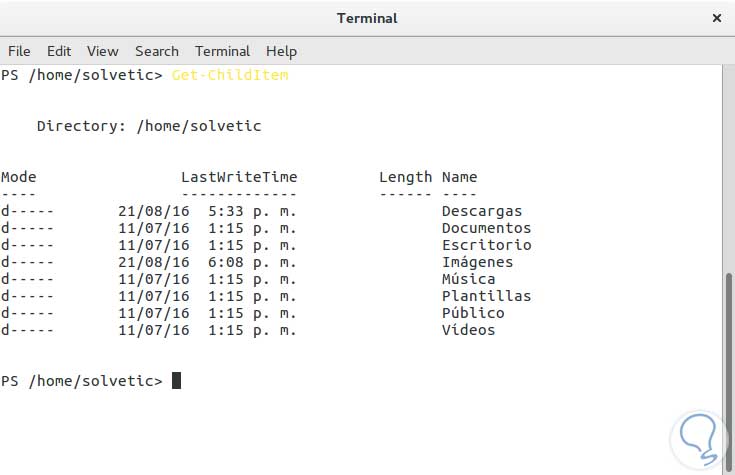This screenshot has width=735, height=475.
Task: Click the Documentos directory entry
Action: [x=486, y=228]
